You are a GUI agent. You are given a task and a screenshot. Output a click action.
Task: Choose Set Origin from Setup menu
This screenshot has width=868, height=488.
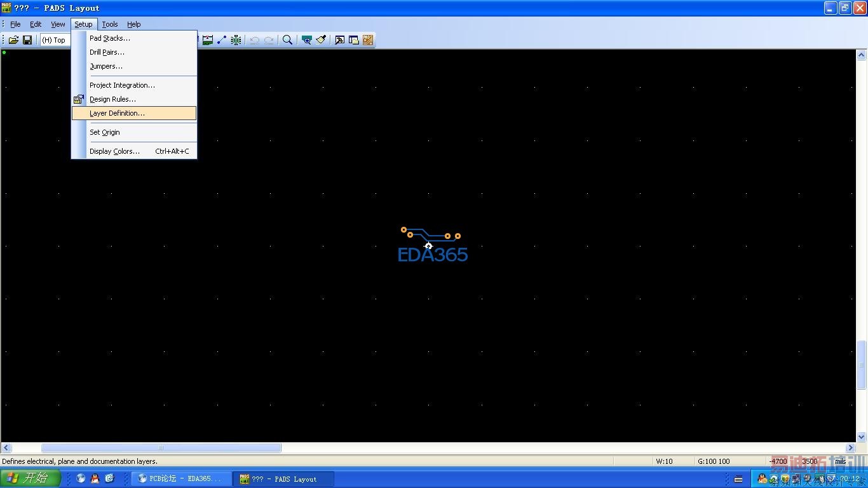(134, 132)
